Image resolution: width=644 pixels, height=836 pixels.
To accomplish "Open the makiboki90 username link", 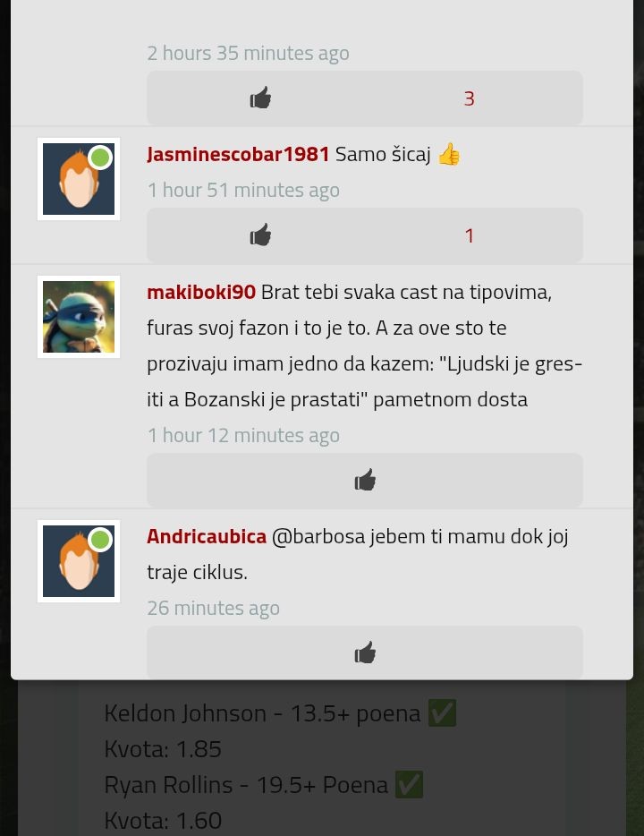I will tap(201, 292).
